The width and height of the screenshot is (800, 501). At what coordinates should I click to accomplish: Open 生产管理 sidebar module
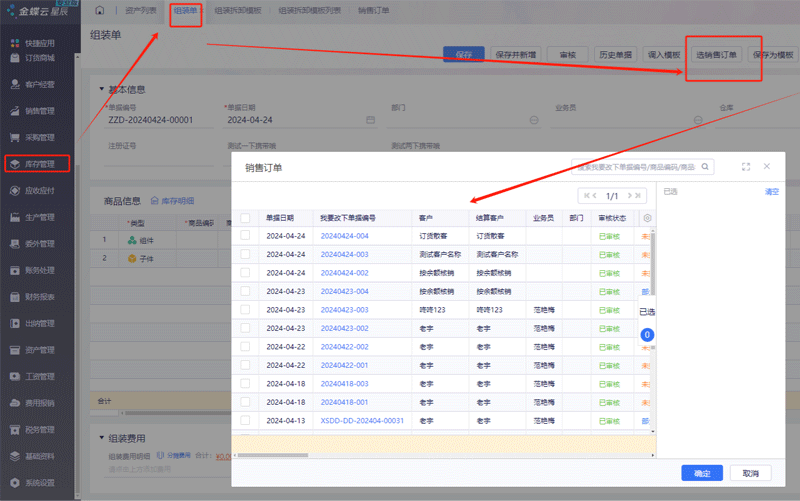pos(33,217)
